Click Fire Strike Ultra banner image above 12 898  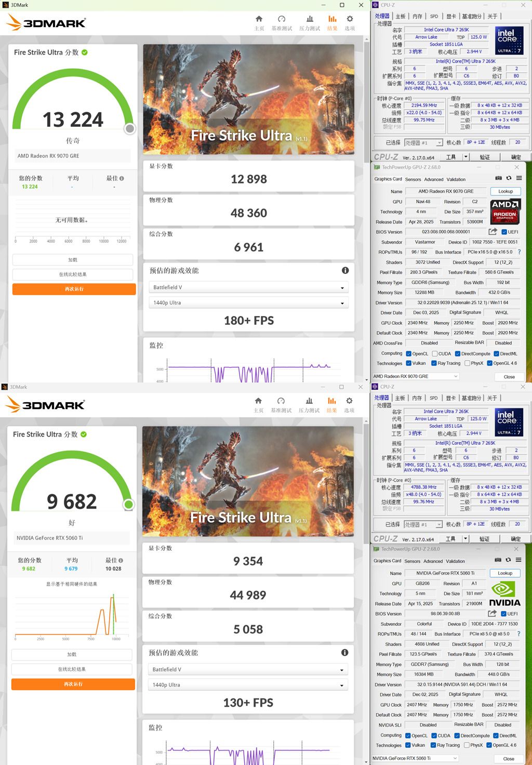[249, 99]
